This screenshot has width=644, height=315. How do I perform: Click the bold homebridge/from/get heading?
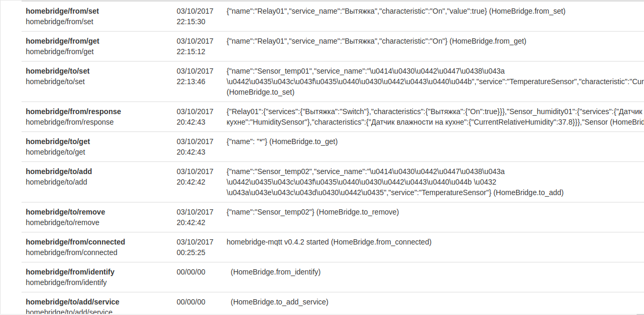62,41
